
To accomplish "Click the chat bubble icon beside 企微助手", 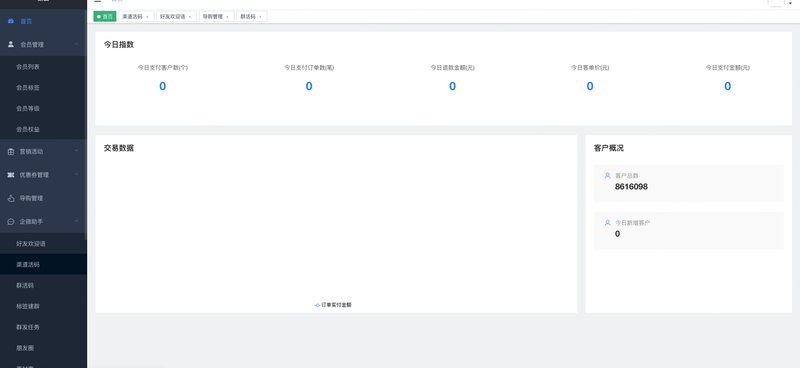I will [x=11, y=222].
